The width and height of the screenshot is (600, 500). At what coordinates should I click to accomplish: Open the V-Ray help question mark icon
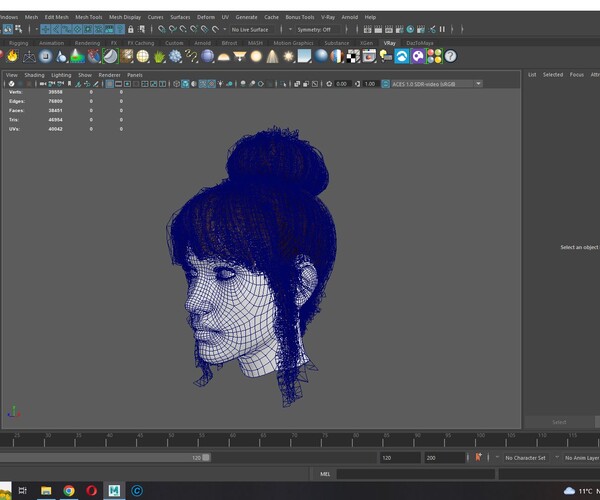click(x=450, y=56)
